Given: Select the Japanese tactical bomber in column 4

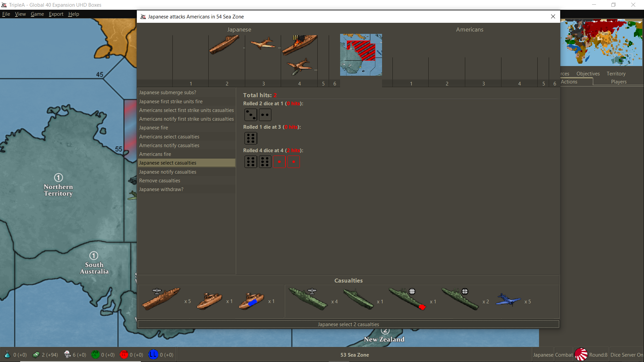Looking at the screenshot, I should (x=300, y=66).
